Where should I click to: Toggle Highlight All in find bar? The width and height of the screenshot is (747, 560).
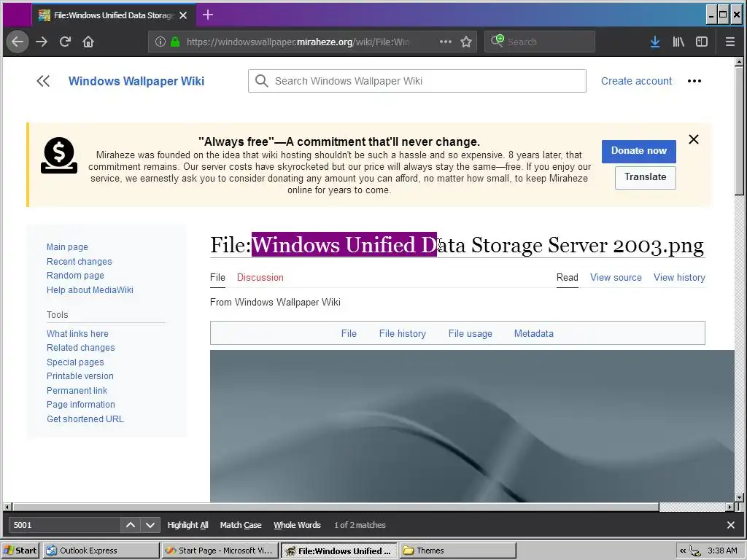(187, 525)
